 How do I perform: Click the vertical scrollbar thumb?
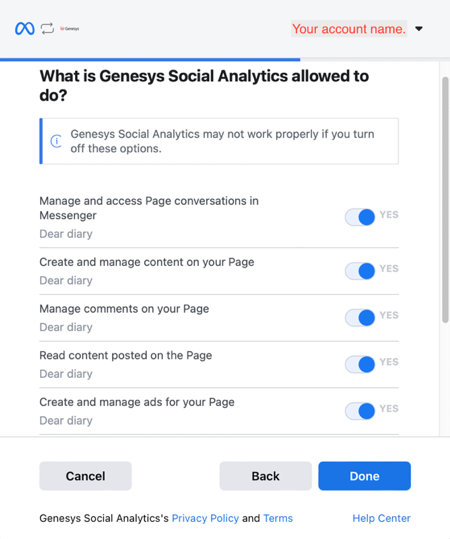click(x=445, y=200)
